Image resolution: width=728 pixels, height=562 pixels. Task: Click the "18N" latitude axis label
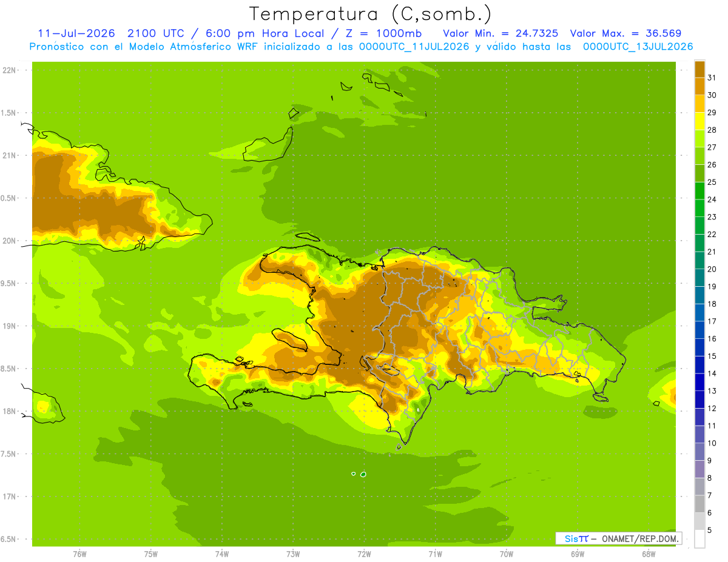pos(8,412)
